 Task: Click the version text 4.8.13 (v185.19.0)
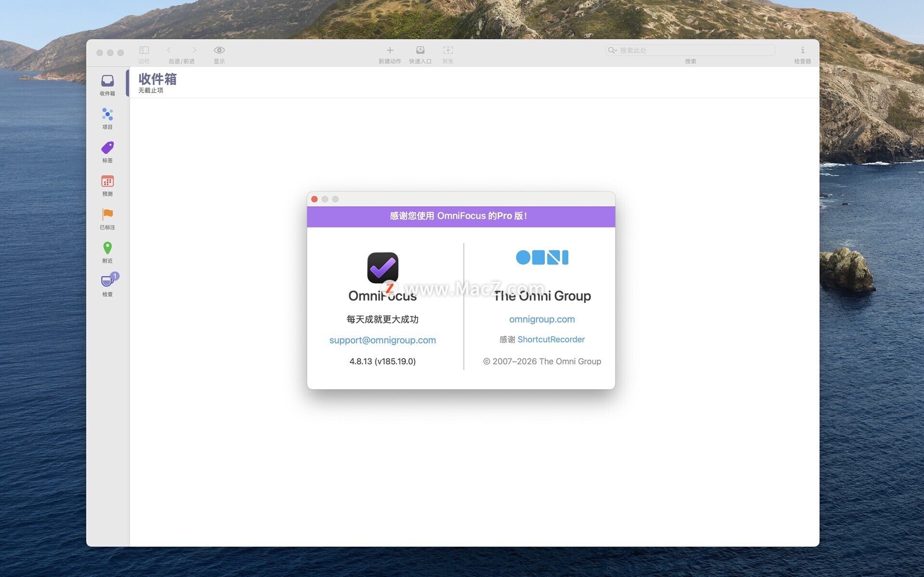383,361
